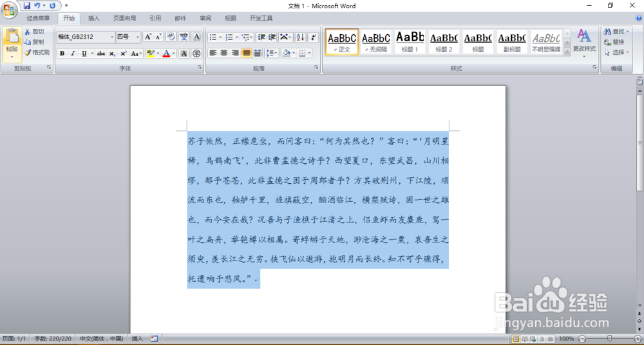Open the 经典菜单 tab
This screenshot has height=345, width=644.
[38, 18]
